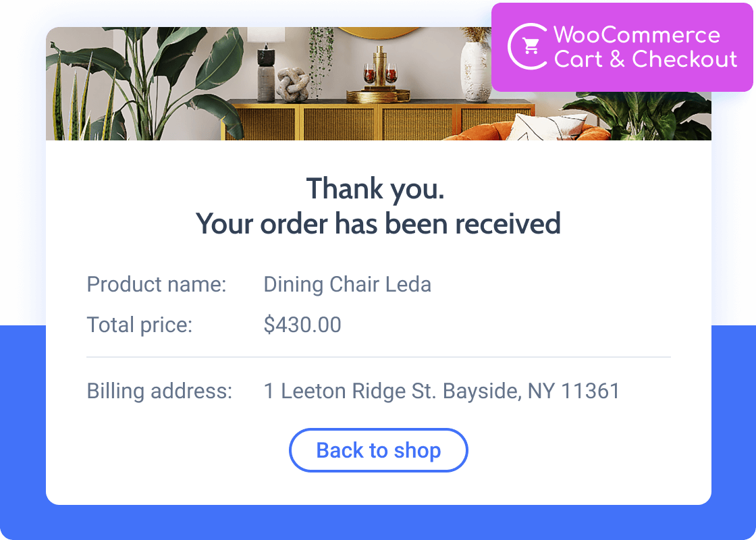Screen dimensions: 756x540
Task: Click the knot sculpture in banner image
Action: [293, 84]
